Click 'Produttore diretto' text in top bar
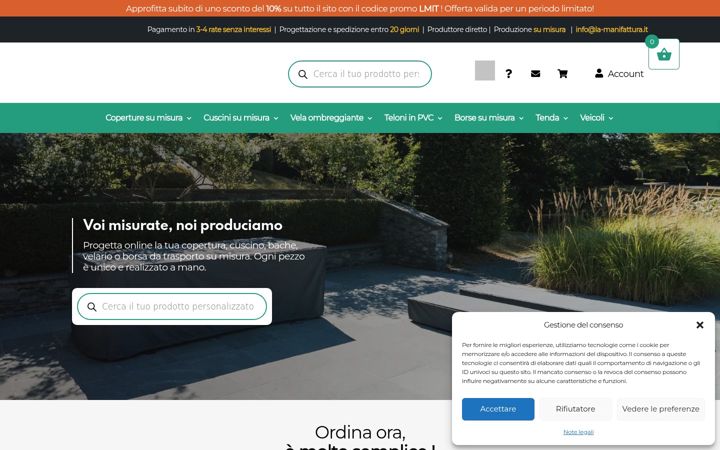The height and width of the screenshot is (450, 720). [x=457, y=29]
